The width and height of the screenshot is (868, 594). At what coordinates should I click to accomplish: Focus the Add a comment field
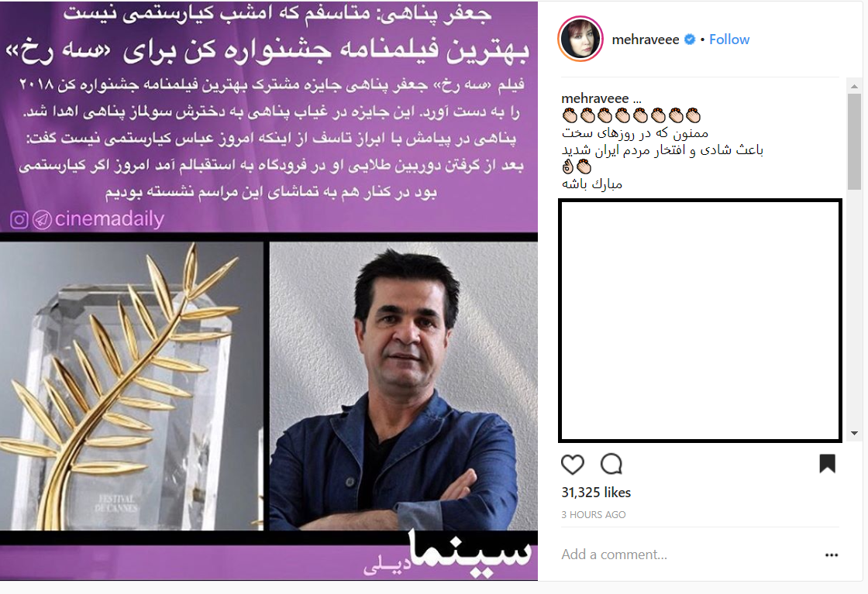689,555
